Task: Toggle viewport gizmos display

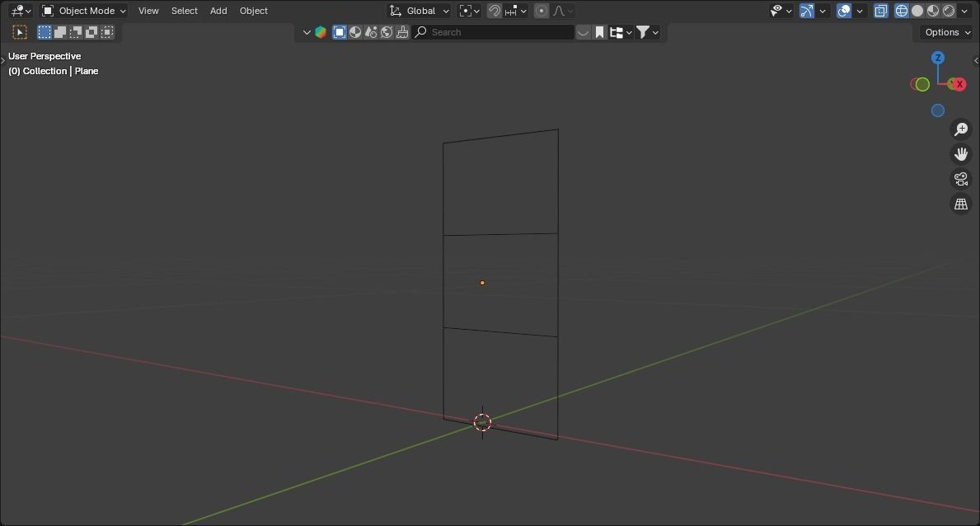Action: 807,11
